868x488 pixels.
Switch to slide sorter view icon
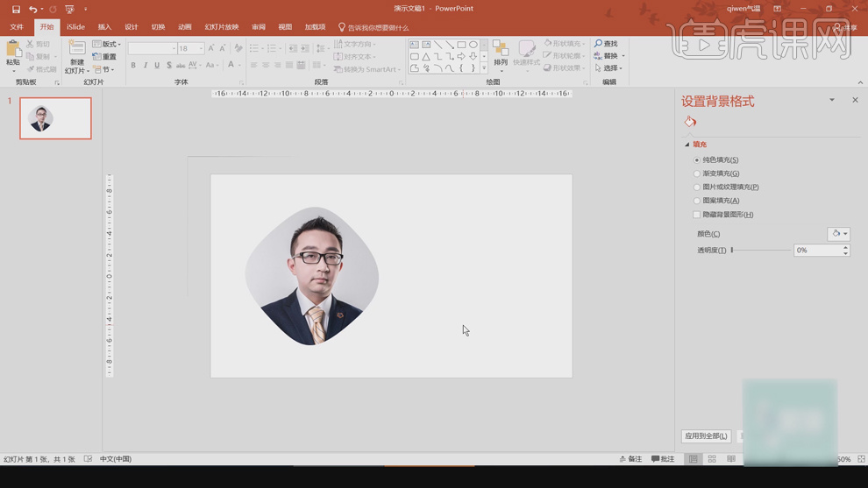pos(712,459)
